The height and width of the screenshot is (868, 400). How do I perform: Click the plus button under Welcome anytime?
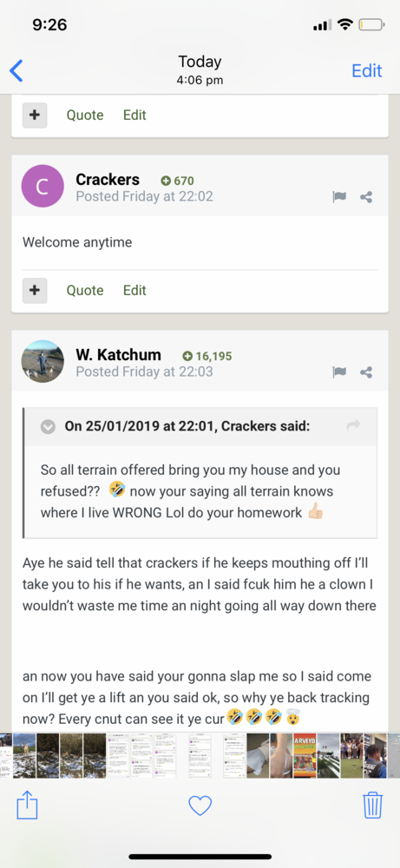click(x=35, y=291)
